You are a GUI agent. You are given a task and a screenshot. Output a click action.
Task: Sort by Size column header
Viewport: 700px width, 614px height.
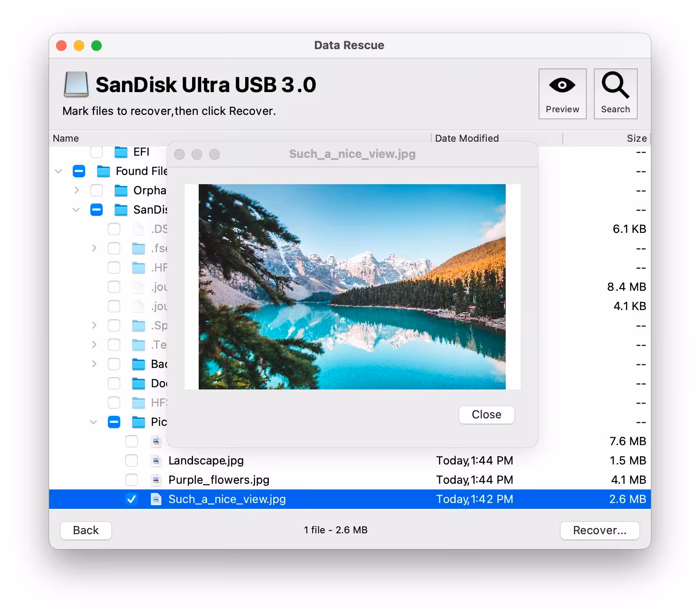636,139
